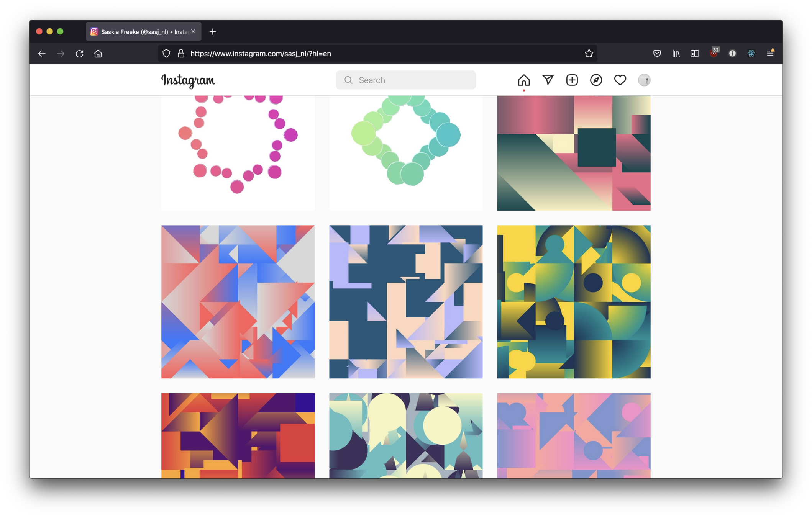
Task: Open activity feed heart icon
Action: pyautogui.click(x=620, y=80)
